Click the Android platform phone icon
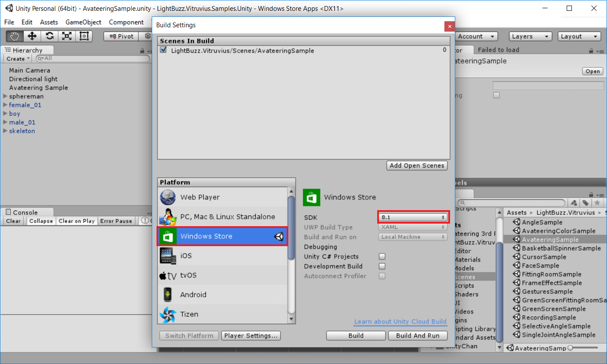Image resolution: width=607 pixels, height=364 pixels. pyautogui.click(x=168, y=295)
